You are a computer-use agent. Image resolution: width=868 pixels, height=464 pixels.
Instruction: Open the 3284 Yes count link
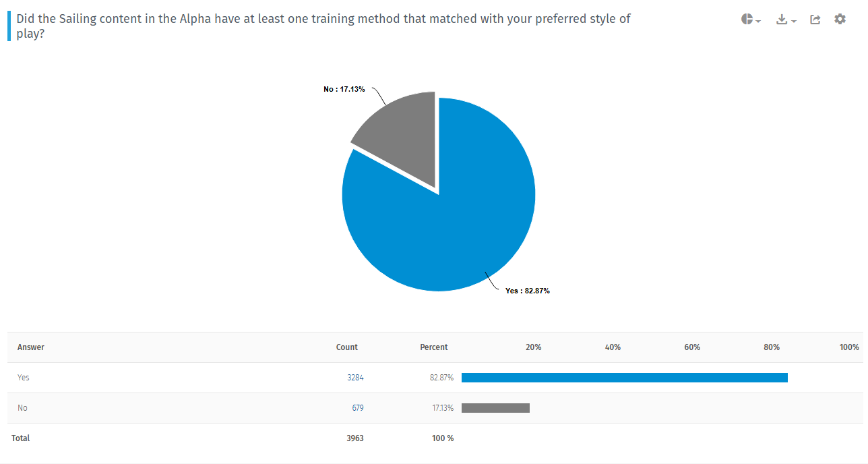pos(355,378)
